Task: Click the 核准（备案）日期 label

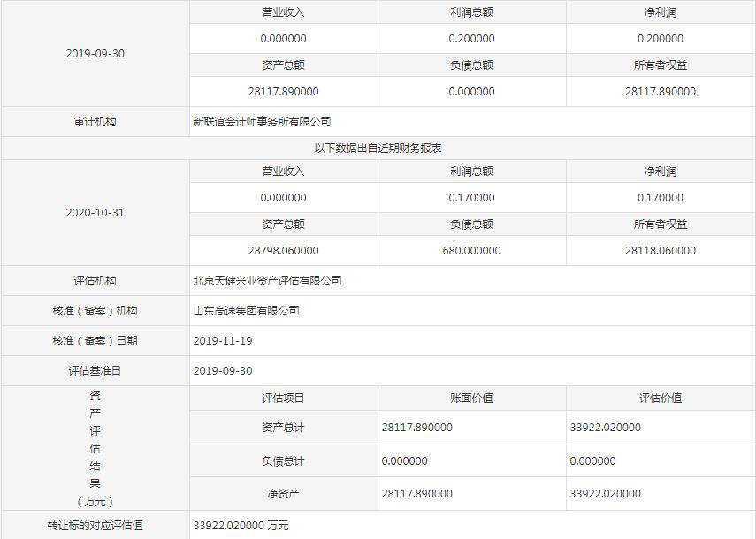Action: (95, 341)
